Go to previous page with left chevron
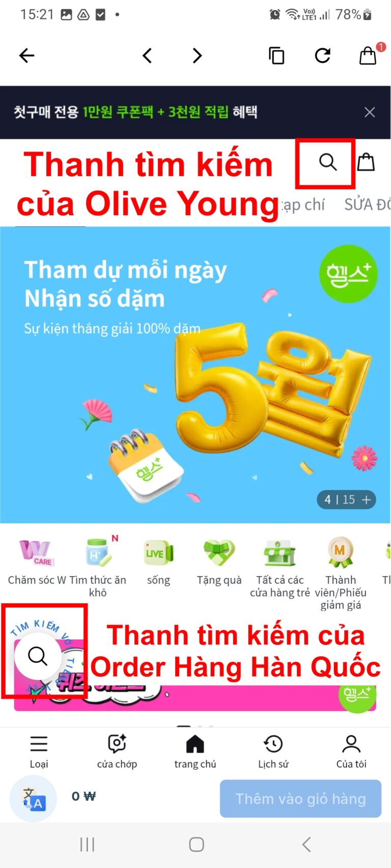The width and height of the screenshot is (391, 868). pyautogui.click(x=147, y=55)
